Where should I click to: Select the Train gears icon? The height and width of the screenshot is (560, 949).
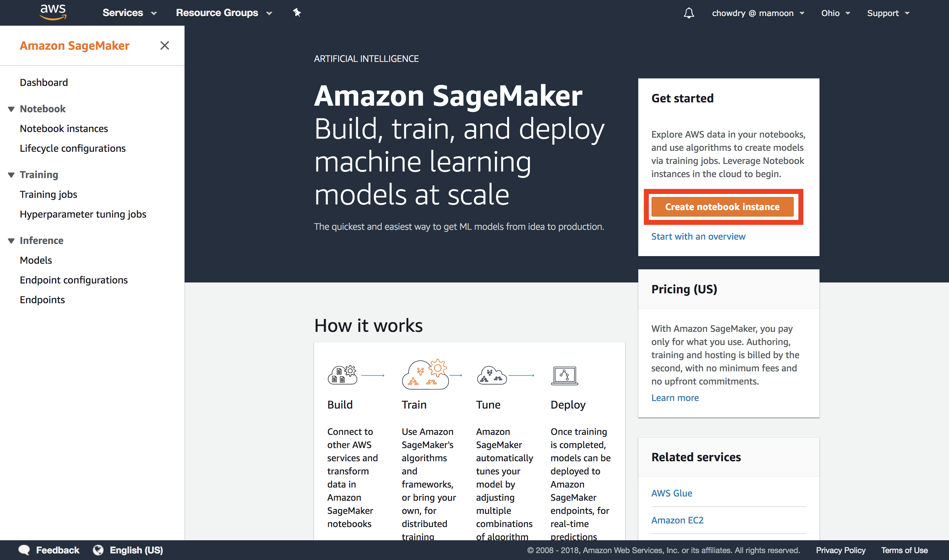[426, 374]
